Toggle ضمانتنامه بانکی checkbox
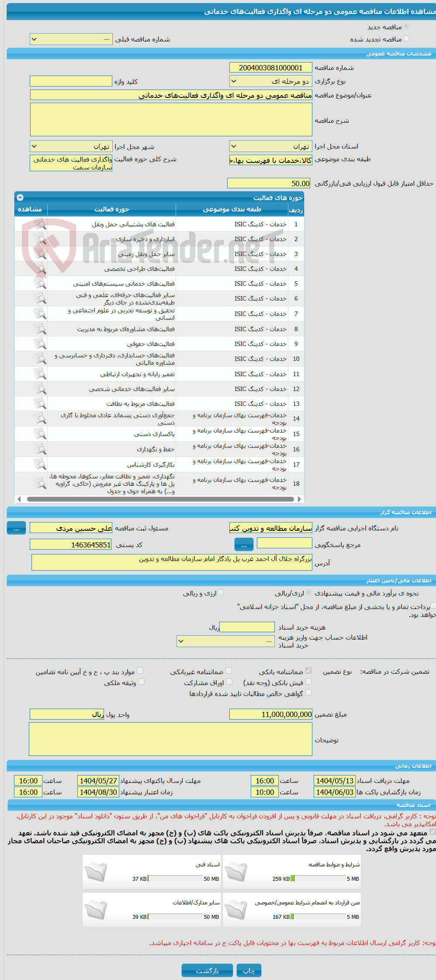The height and width of the screenshot is (980, 436). pyautogui.click(x=308, y=671)
